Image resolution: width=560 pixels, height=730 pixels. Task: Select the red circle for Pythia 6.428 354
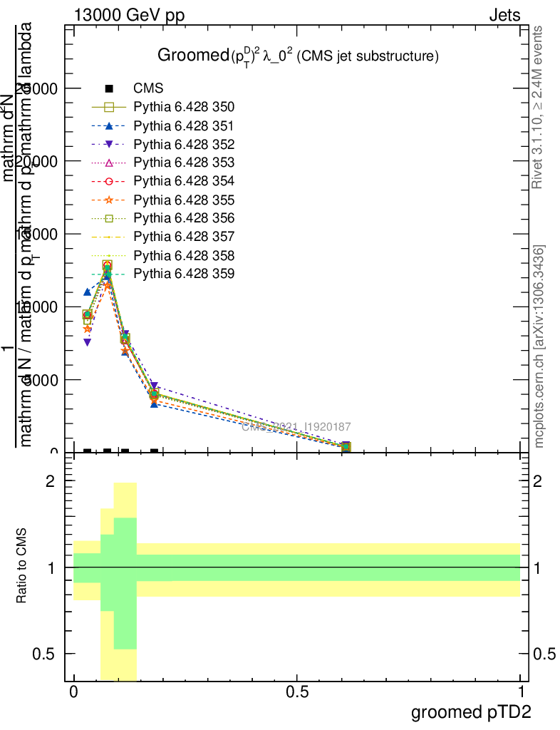[109, 181]
